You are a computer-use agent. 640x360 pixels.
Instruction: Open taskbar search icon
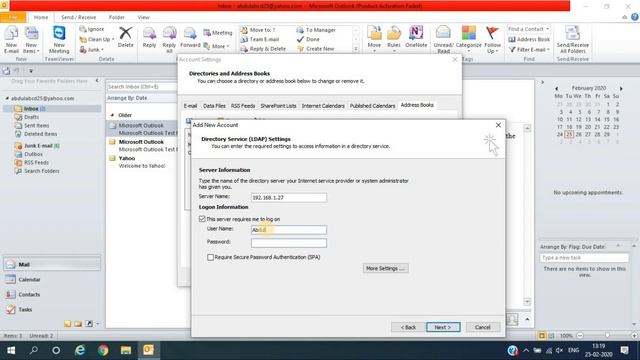[34, 350]
